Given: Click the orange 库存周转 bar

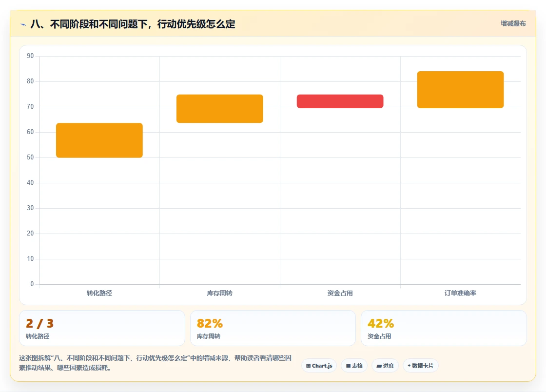Looking at the screenshot, I should 220,109.
